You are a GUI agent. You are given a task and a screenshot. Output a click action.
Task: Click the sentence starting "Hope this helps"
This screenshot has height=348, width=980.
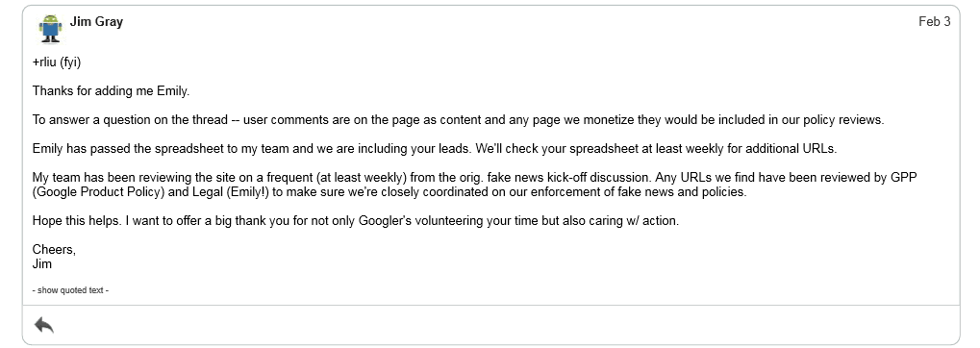coord(356,221)
